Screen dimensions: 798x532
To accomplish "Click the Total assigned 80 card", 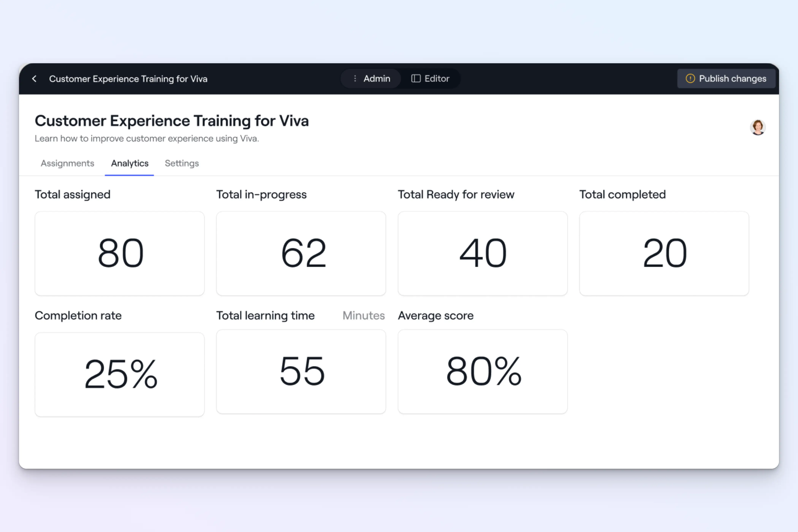I will click(120, 253).
